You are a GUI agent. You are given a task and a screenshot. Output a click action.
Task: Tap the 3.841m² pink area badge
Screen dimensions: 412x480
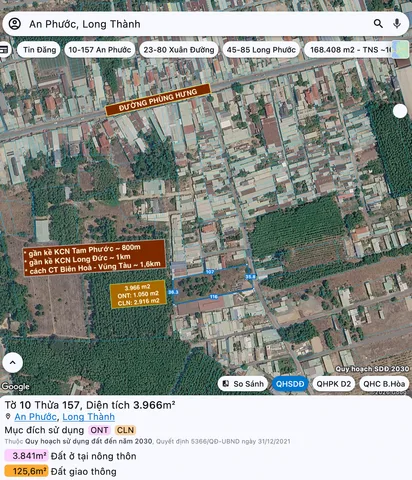click(x=26, y=456)
